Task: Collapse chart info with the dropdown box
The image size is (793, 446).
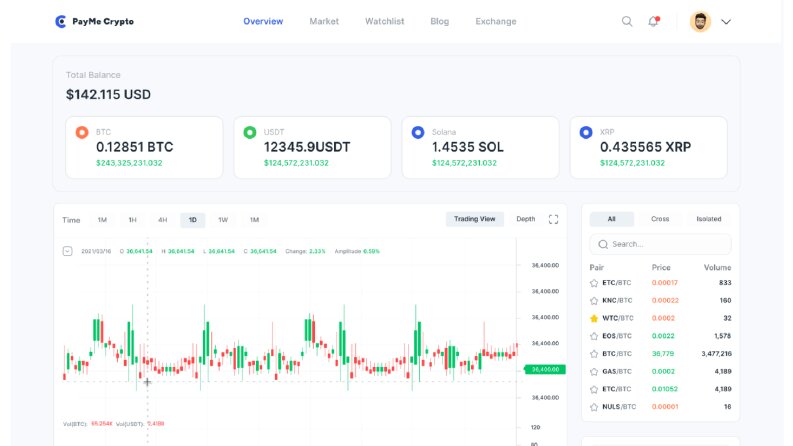Action: click(x=67, y=251)
